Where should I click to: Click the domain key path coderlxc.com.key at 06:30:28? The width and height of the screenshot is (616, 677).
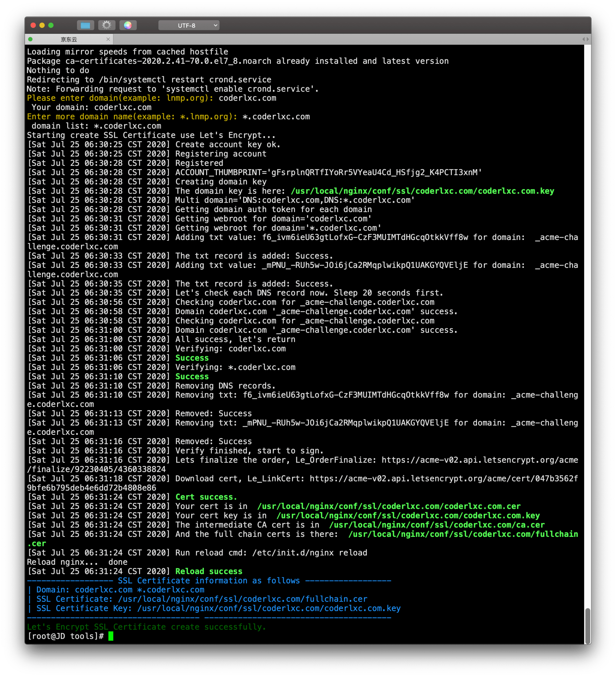[x=422, y=191]
